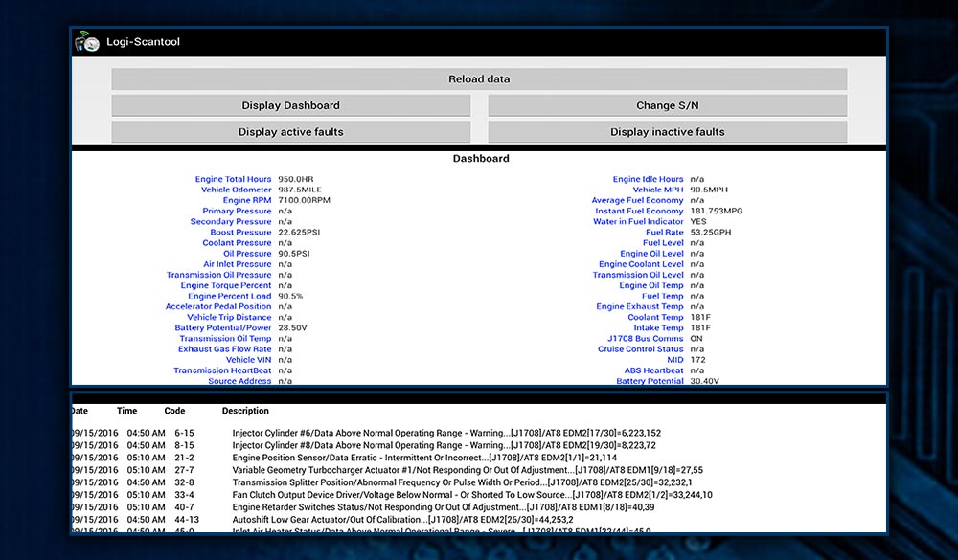958x560 pixels.
Task: Click the Dashboard heading
Action: pyautogui.click(x=481, y=158)
